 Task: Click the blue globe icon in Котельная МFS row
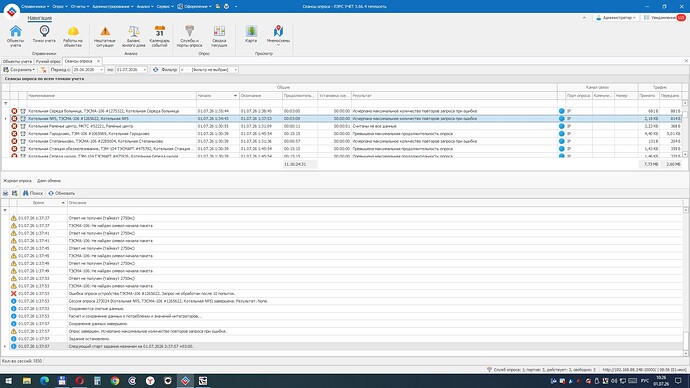[x=562, y=119]
